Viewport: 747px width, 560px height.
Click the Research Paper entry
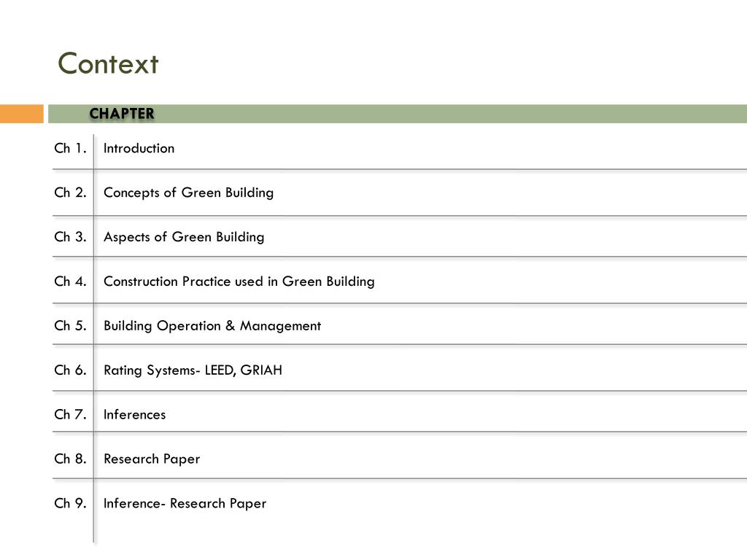point(152,459)
